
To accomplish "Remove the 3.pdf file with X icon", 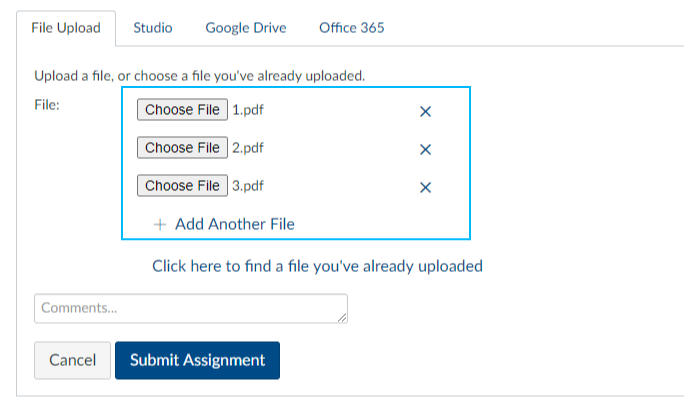I will coord(425,188).
